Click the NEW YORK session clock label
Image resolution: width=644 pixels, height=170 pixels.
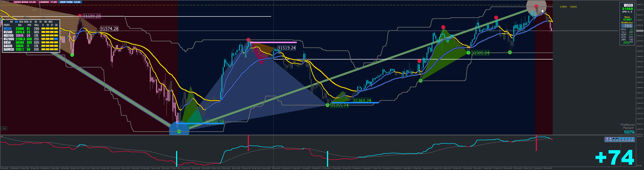click(x=70, y=2)
